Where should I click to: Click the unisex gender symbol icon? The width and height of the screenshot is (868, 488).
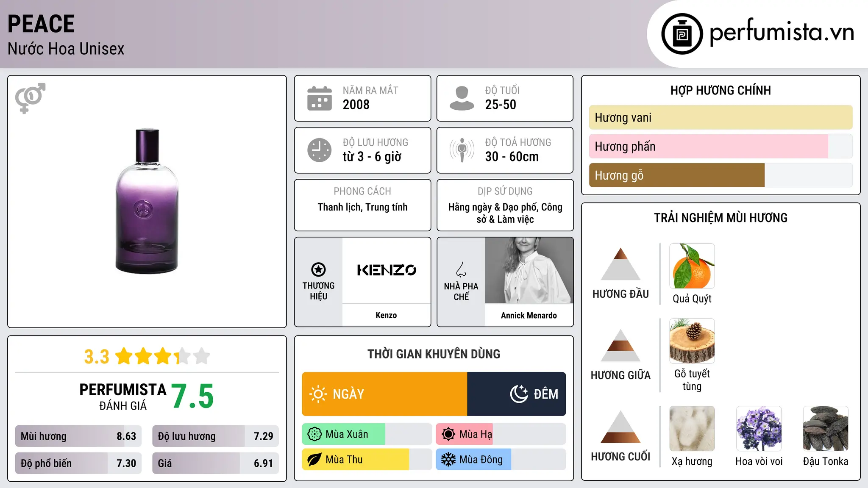pos(30,98)
